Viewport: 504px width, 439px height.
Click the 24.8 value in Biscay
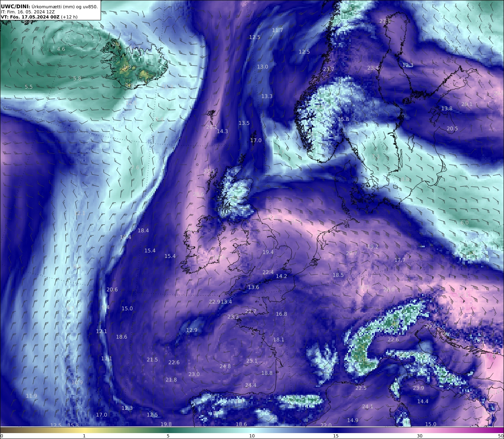pyautogui.click(x=225, y=367)
